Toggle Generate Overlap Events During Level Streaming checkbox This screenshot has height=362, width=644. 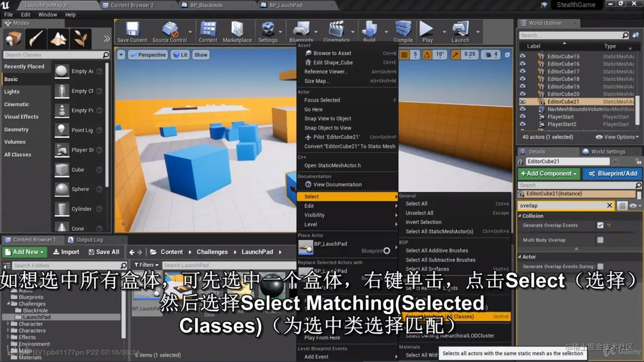coord(600,267)
